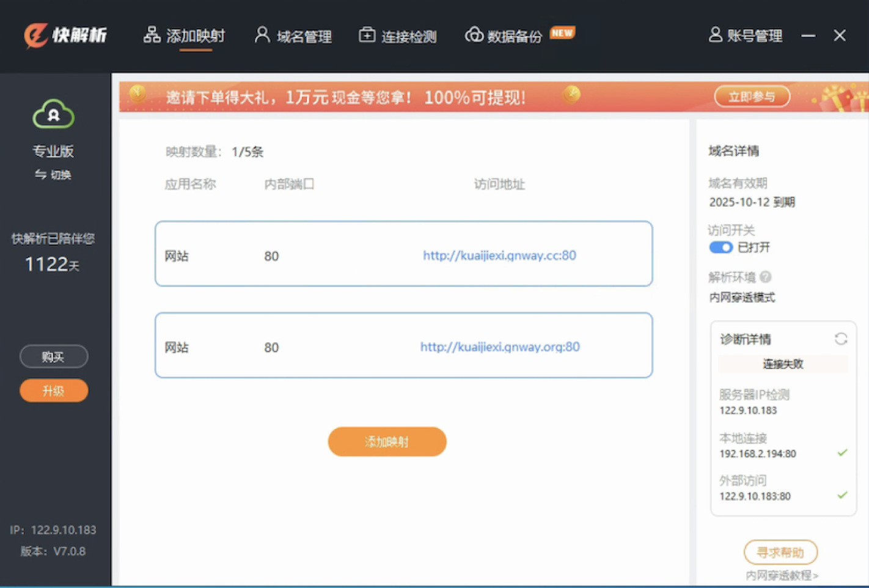Viewport: 869px width, 588px height.
Task: Open the 域名管理 tab
Action: [x=293, y=36]
